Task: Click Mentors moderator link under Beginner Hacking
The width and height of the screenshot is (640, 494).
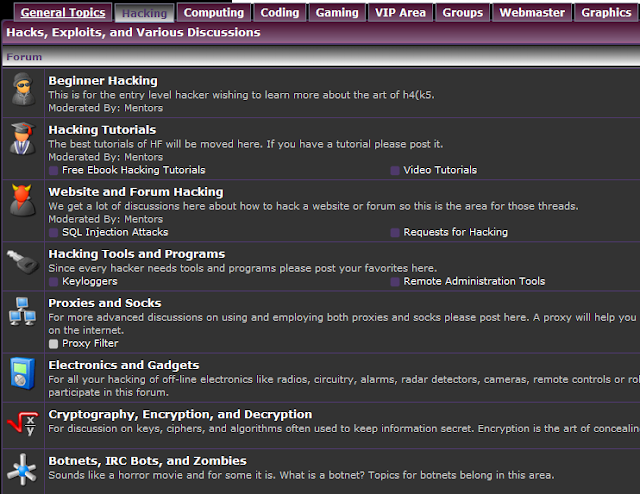Action: click(144, 108)
